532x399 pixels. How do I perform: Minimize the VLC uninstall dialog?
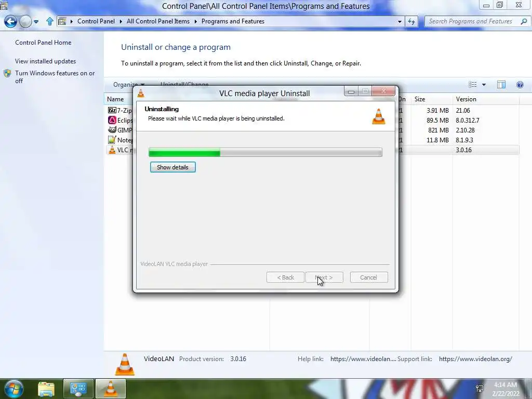(351, 91)
